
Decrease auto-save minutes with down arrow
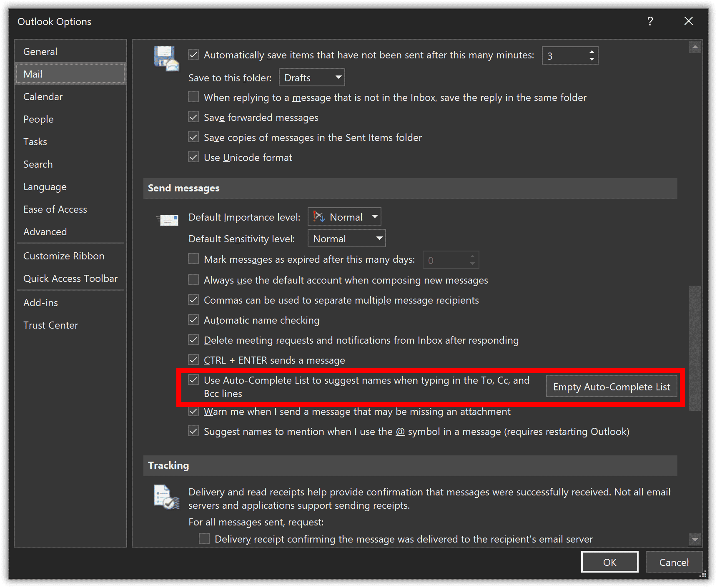point(592,59)
